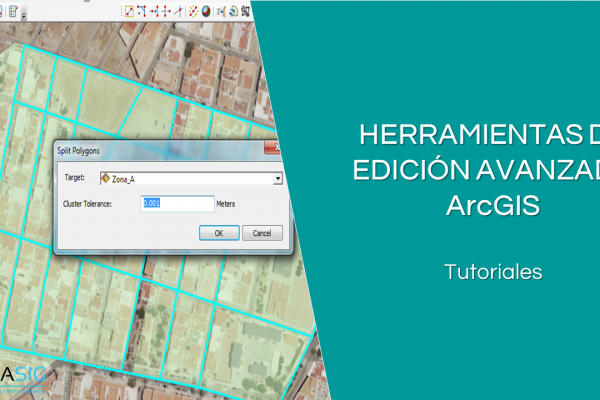Viewport: 600px width, 400px height.
Task: Click the globe Construct Geodetic icon
Action: pyautogui.click(x=205, y=11)
